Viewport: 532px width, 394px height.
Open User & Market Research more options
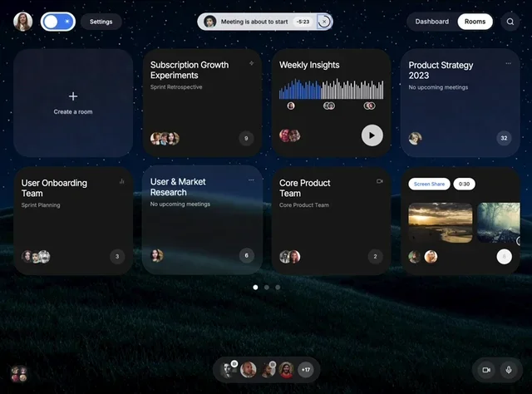point(251,180)
